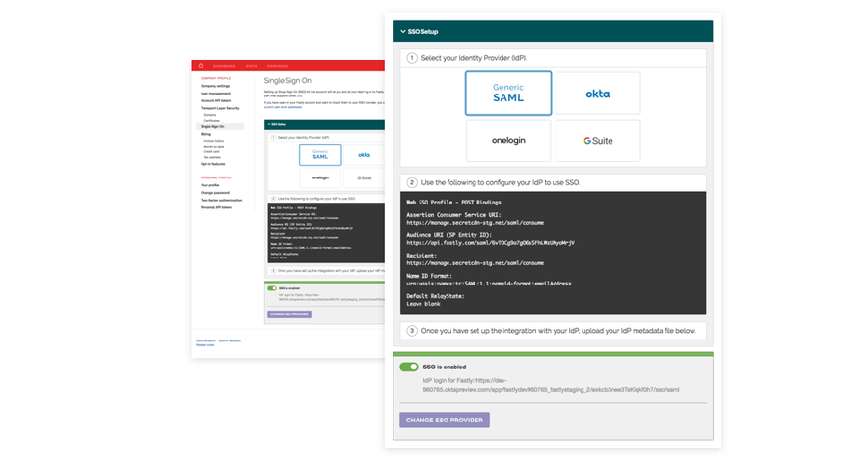Viewport: 868px width, 462px height.
Task: Open Invoice history under Billing
Action: pyautogui.click(x=214, y=141)
